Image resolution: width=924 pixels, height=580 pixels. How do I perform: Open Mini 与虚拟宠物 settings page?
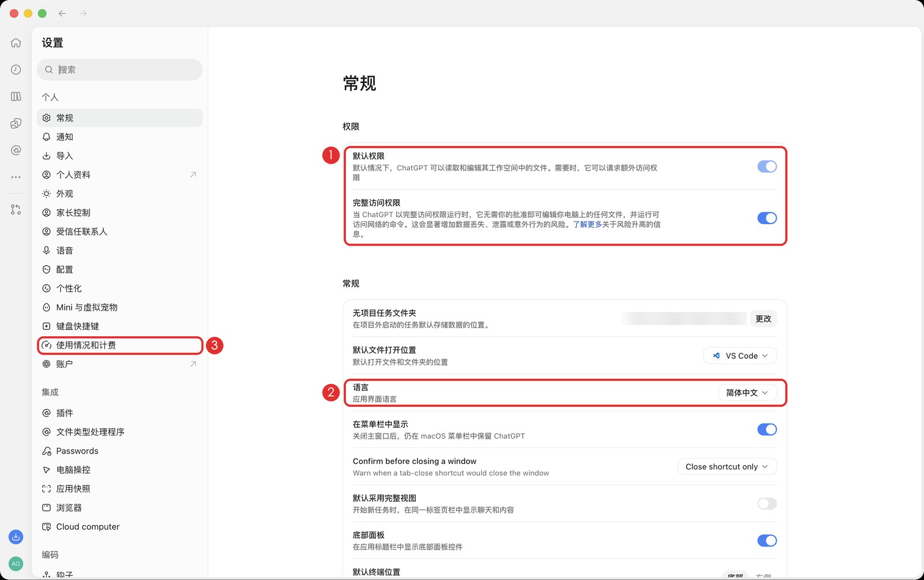coord(120,307)
